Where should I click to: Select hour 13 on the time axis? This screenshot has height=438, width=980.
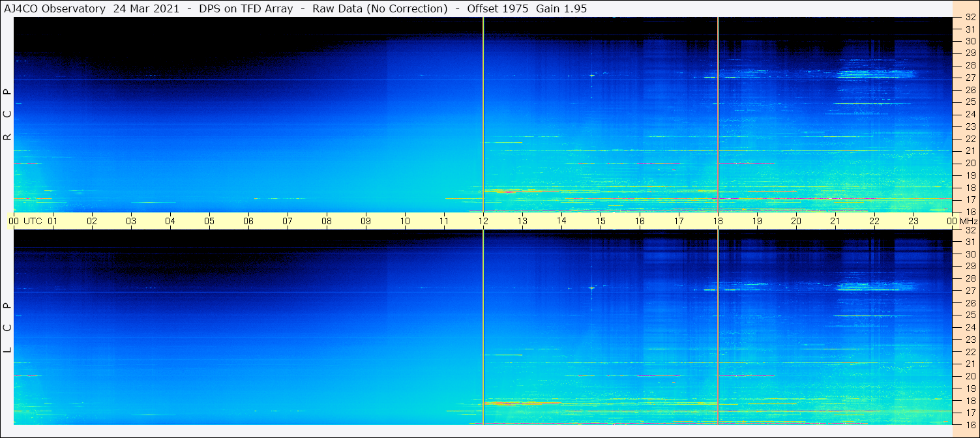point(522,221)
